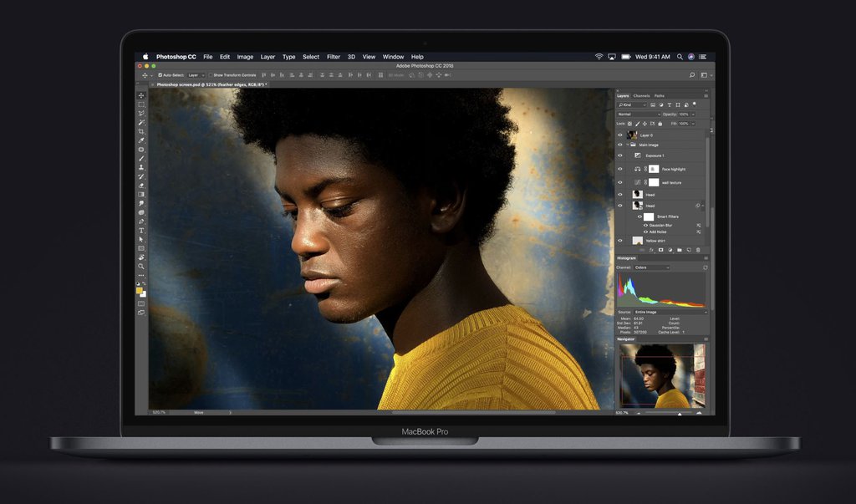The height and width of the screenshot is (504, 856).
Task: Open the Filter menu
Action: coord(334,57)
